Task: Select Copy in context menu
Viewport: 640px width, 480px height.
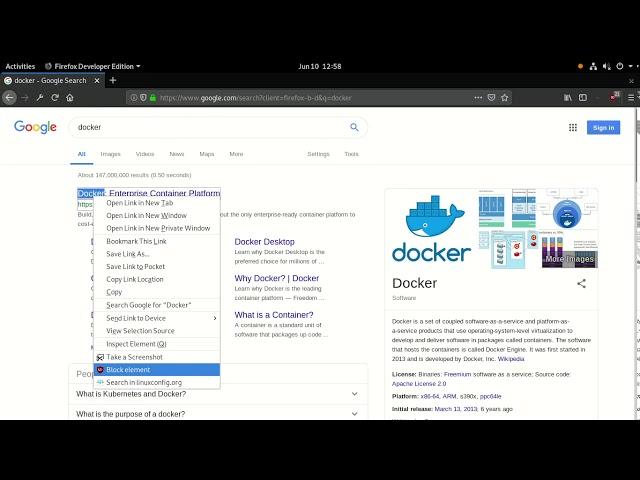Action: [157, 292]
